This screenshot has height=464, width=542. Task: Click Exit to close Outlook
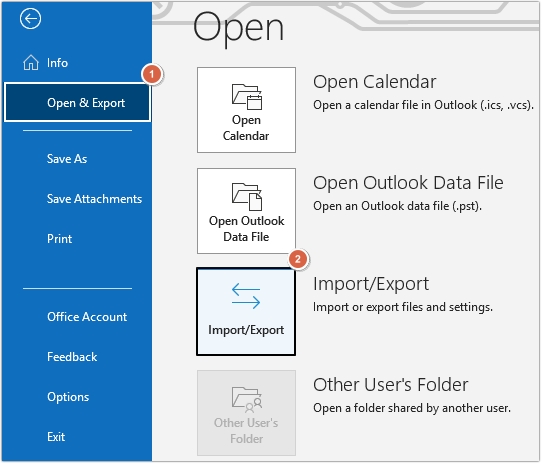[56, 437]
